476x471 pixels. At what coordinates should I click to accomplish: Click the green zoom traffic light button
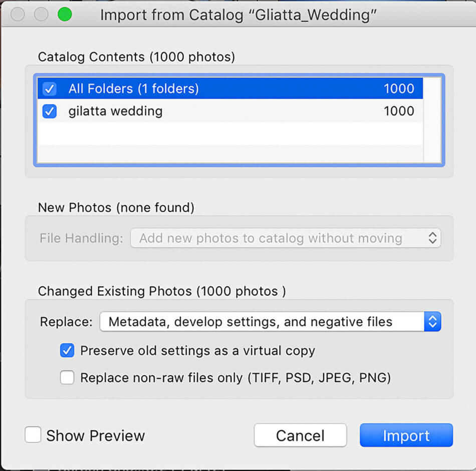click(65, 15)
